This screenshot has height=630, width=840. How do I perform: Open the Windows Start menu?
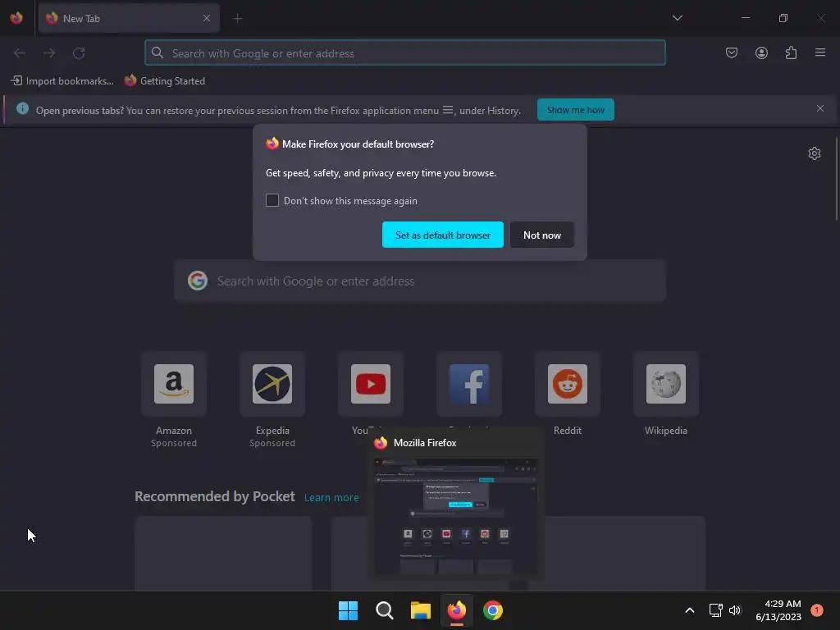click(x=348, y=610)
